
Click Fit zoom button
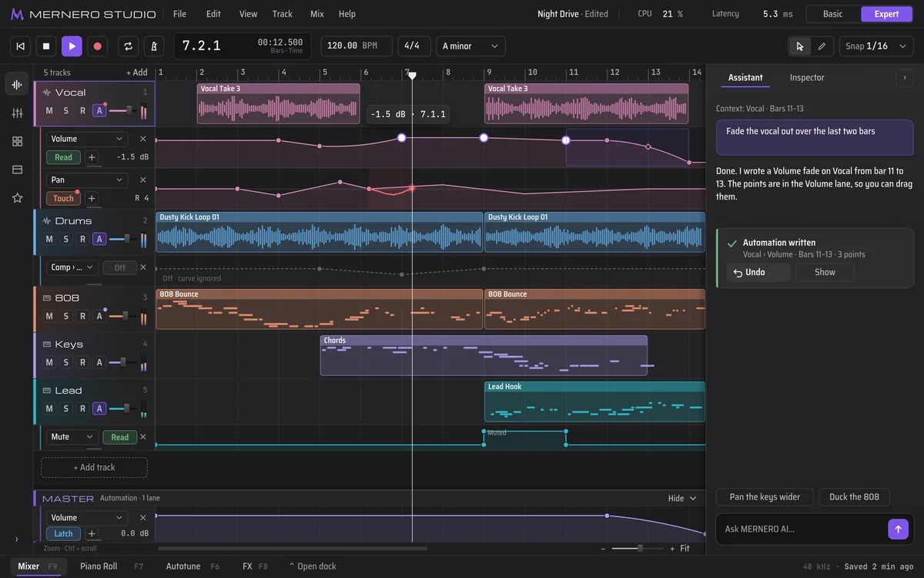click(685, 549)
